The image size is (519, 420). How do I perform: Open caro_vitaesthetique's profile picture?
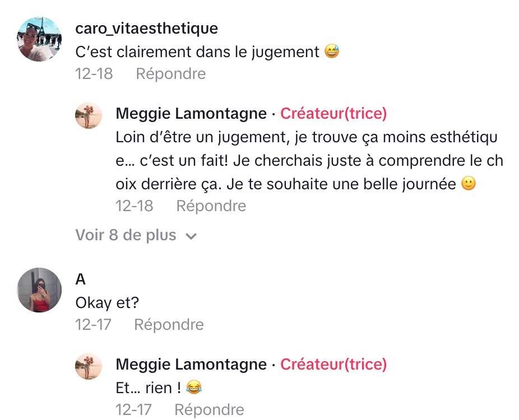pyautogui.click(x=39, y=39)
